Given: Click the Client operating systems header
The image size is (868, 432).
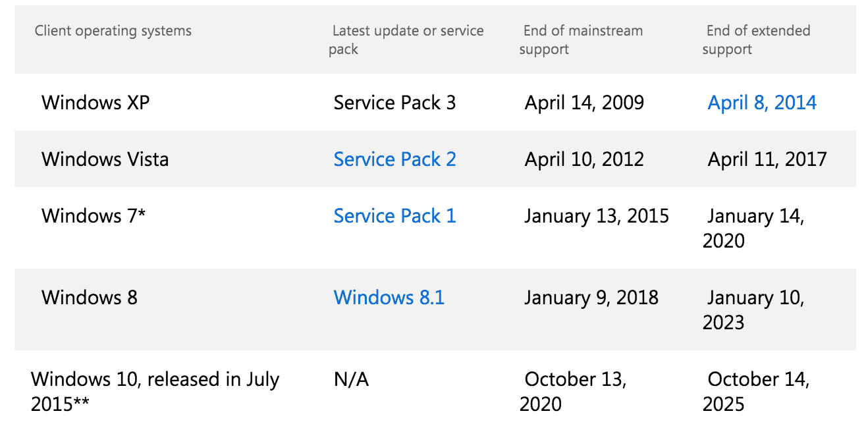Looking at the screenshot, I should point(113,31).
